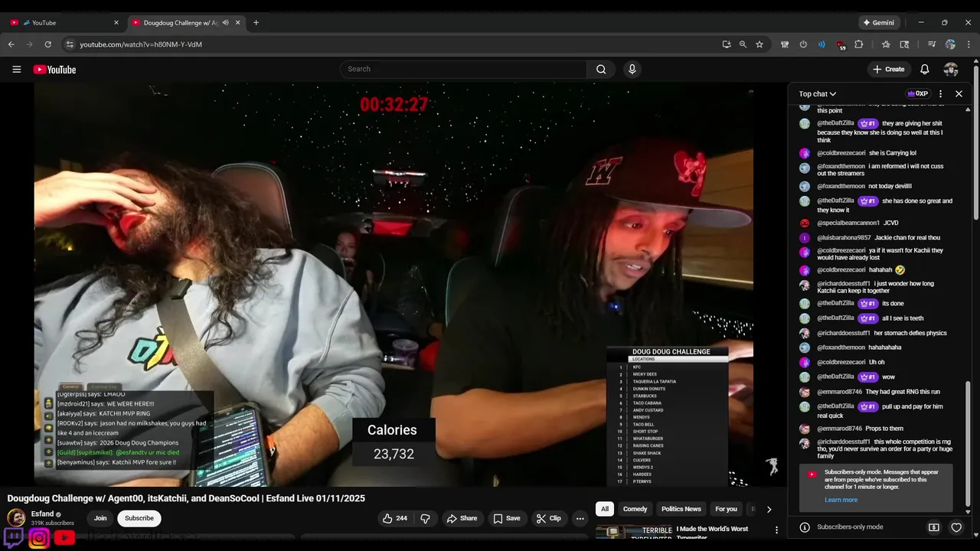Image resolution: width=980 pixels, height=551 pixels.
Task: Open more actions menu below video
Action: point(580,518)
